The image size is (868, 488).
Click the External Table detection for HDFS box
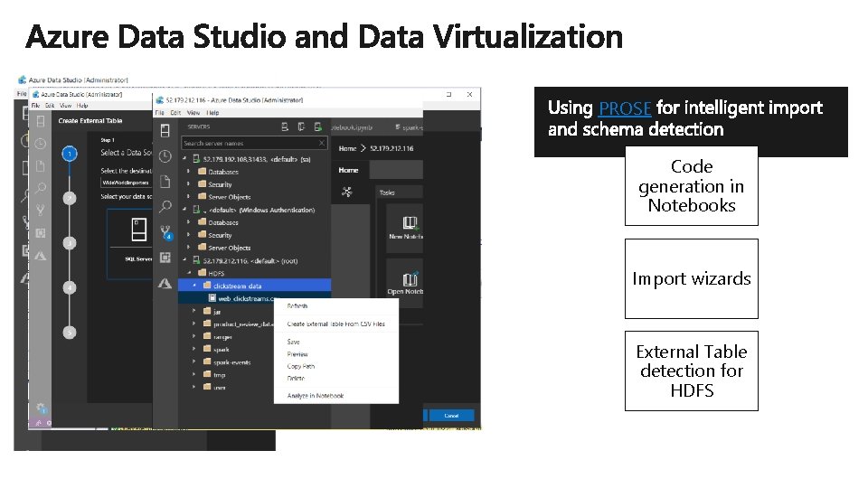(692, 371)
